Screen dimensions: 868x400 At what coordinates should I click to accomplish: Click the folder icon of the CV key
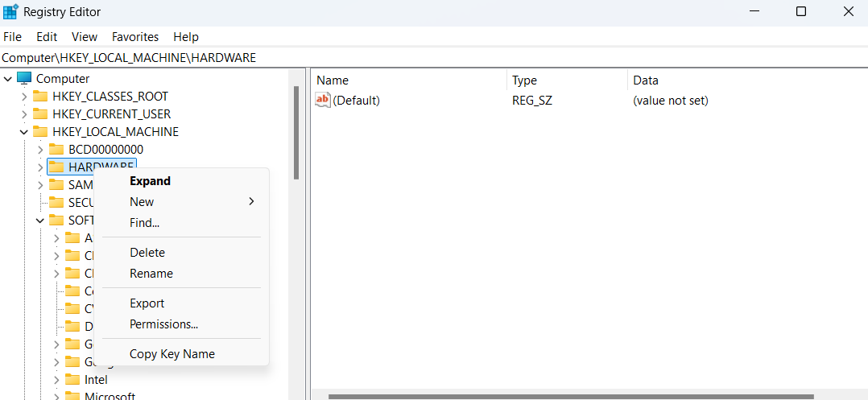(72, 308)
